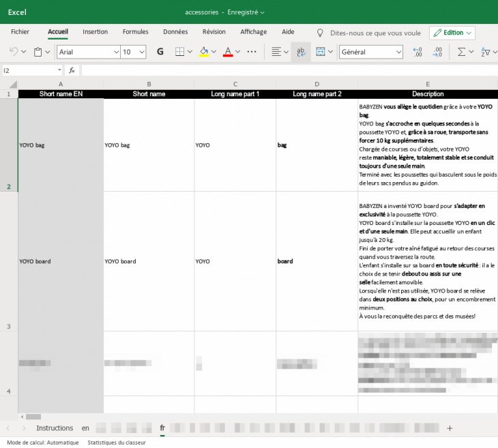
Task: Open the fill color picker arrow
Action: [x=214, y=52]
